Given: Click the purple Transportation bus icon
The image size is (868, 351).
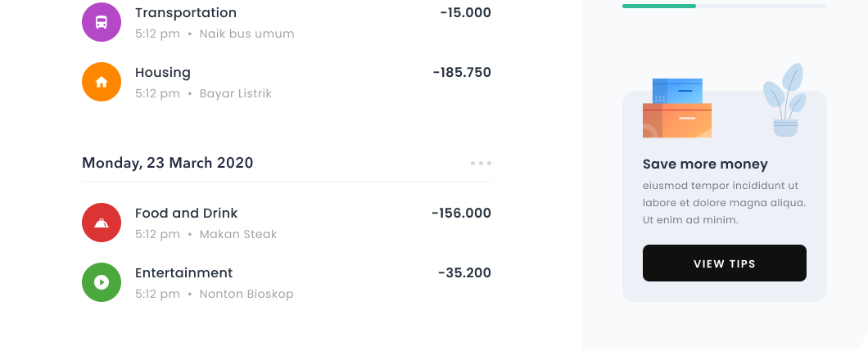Looking at the screenshot, I should click(x=102, y=22).
